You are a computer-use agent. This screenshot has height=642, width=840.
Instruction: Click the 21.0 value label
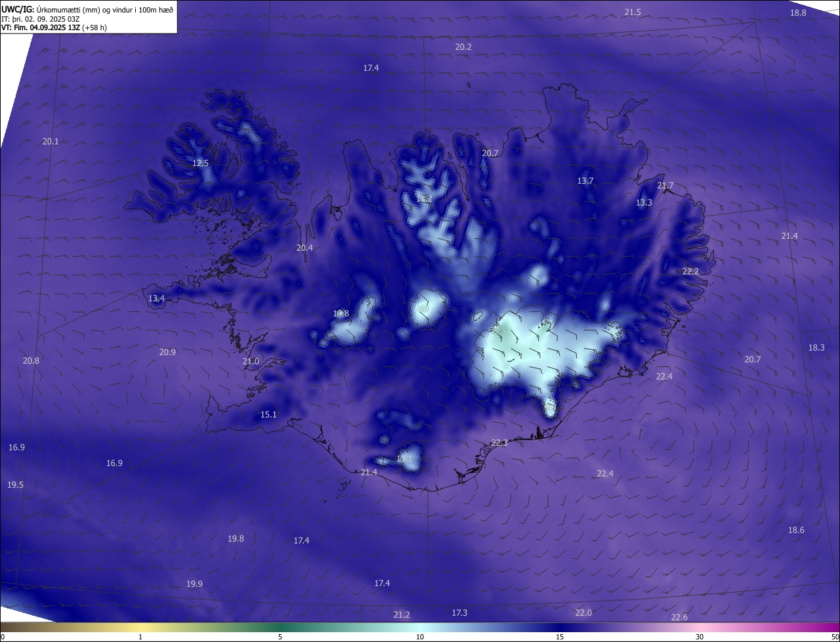click(x=251, y=362)
